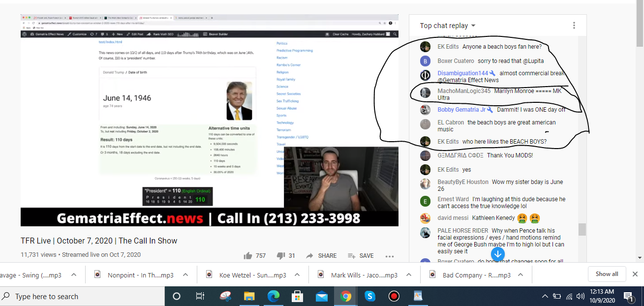Click Ernest Ward's green 'E' avatar
The image size is (644, 306).
pyautogui.click(x=426, y=201)
